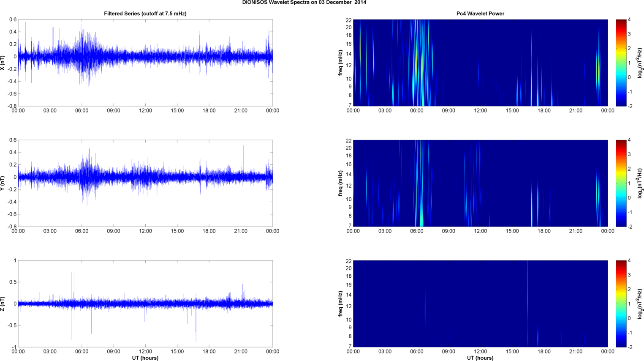This screenshot has width=644, height=361.
Task: Click the top spectrogram's colorbar
Action: [x=621, y=63]
